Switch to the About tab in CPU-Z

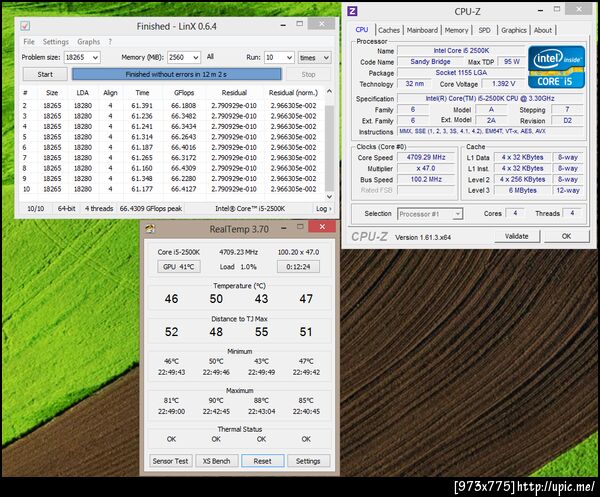(x=543, y=30)
